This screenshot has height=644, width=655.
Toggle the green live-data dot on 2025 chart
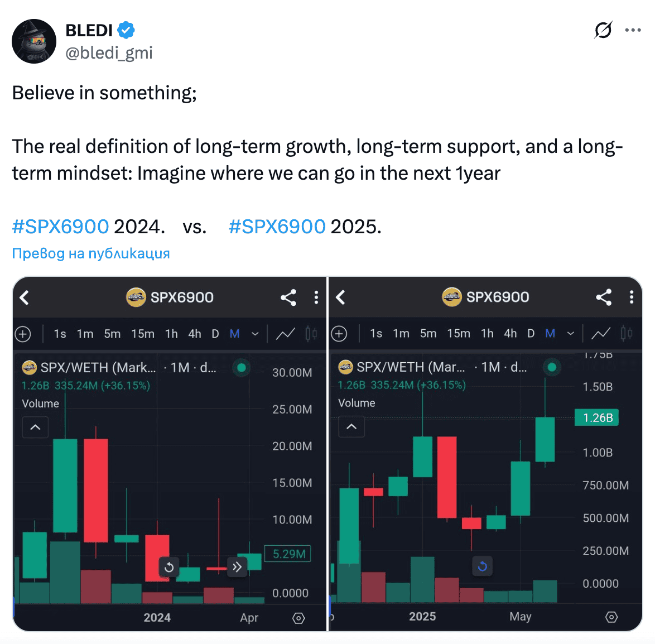(x=551, y=367)
